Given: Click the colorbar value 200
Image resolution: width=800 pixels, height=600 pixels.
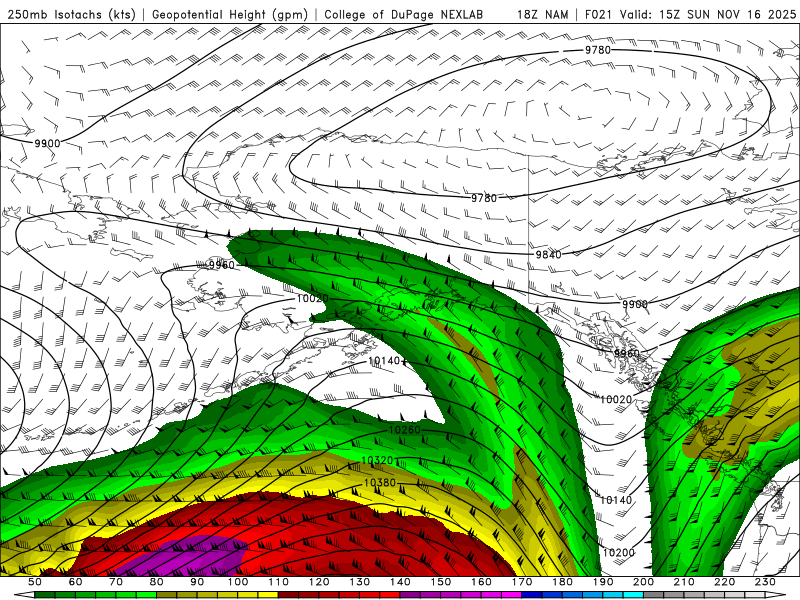Looking at the screenshot, I should pyautogui.click(x=644, y=582).
